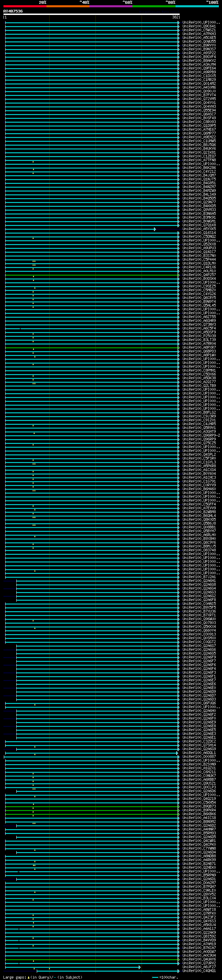
Task: Click UniRef100_Q7RFK0 entry
Action: tap(199, 913)
